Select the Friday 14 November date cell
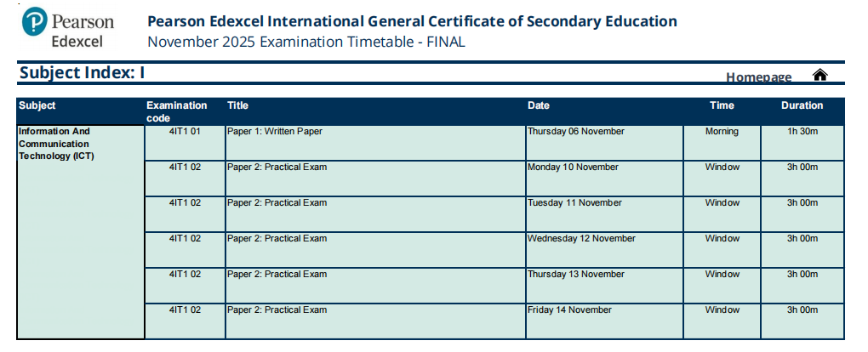 pyautogui.click(x=569, y=310)
